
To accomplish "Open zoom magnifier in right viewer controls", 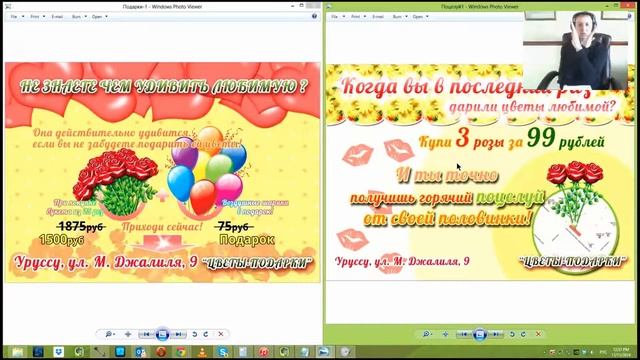I will pos(427,334).
